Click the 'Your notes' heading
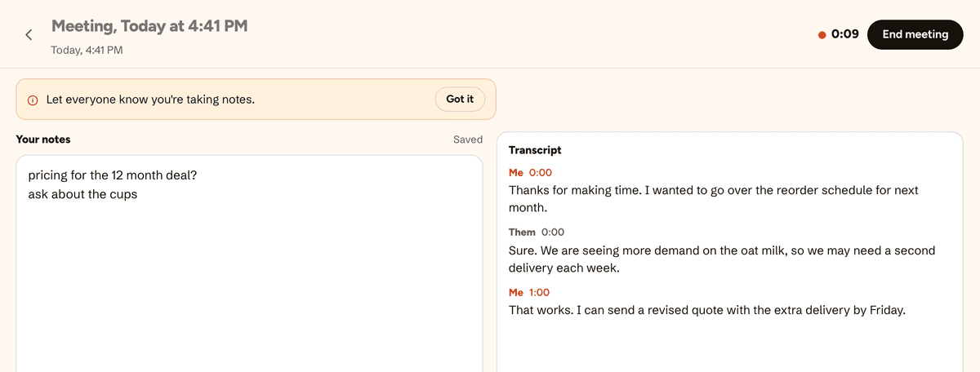980x372 pixels. (x=43, y=139)
